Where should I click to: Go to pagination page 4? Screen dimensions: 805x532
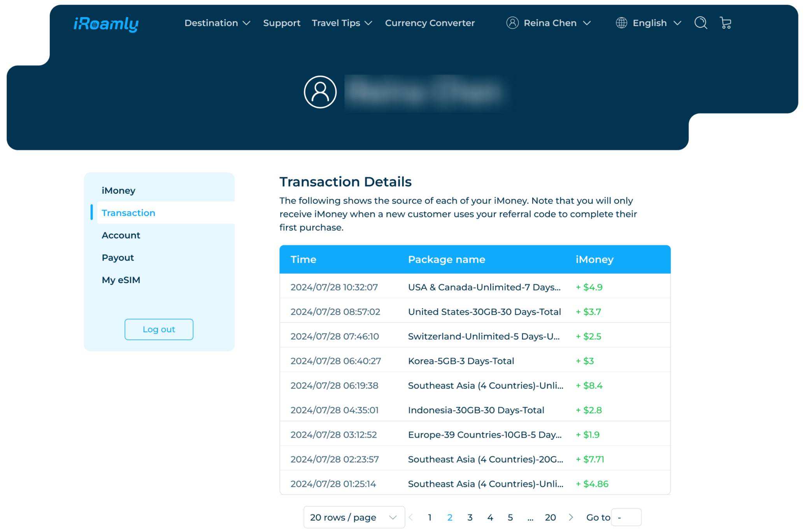490,517
